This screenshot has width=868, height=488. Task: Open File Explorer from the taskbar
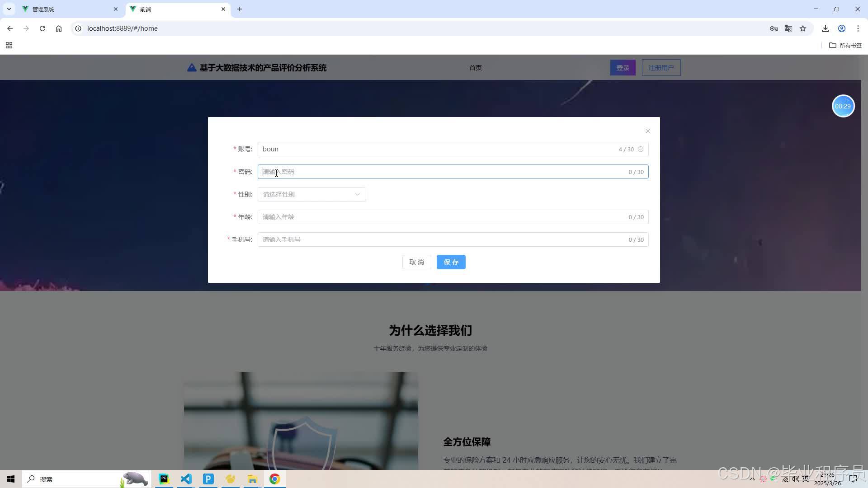[252, 479]
